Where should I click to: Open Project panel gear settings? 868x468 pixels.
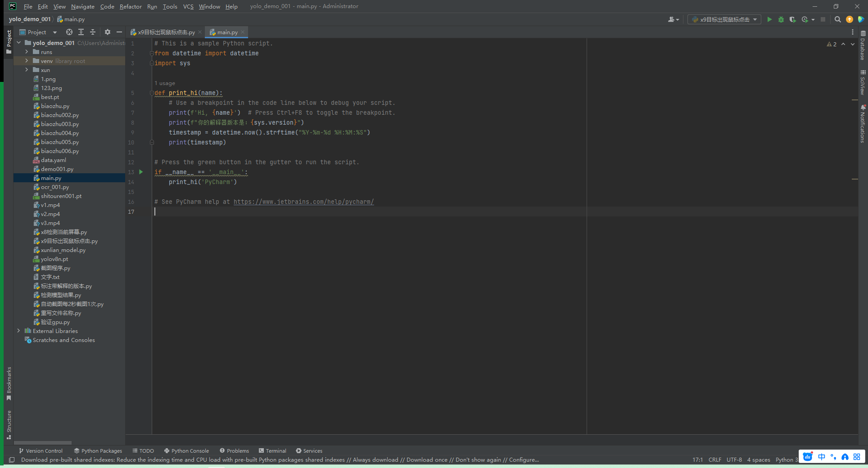pos(108,32)
